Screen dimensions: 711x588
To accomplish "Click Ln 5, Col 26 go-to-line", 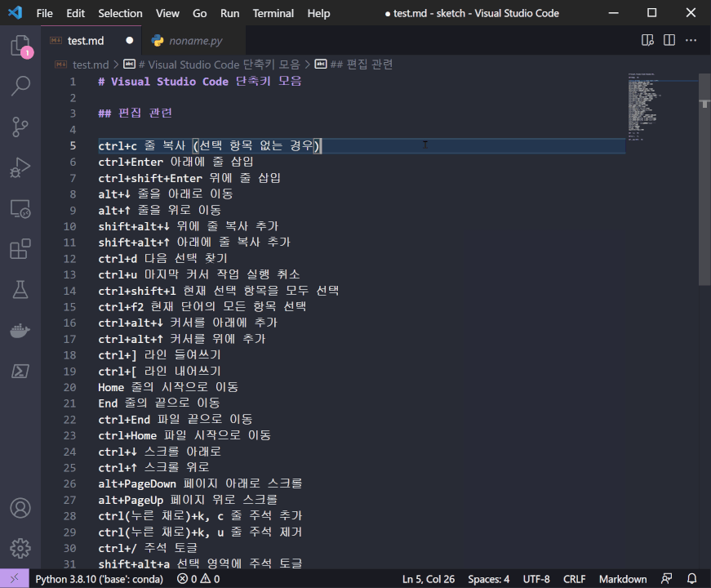I will 429,579.
